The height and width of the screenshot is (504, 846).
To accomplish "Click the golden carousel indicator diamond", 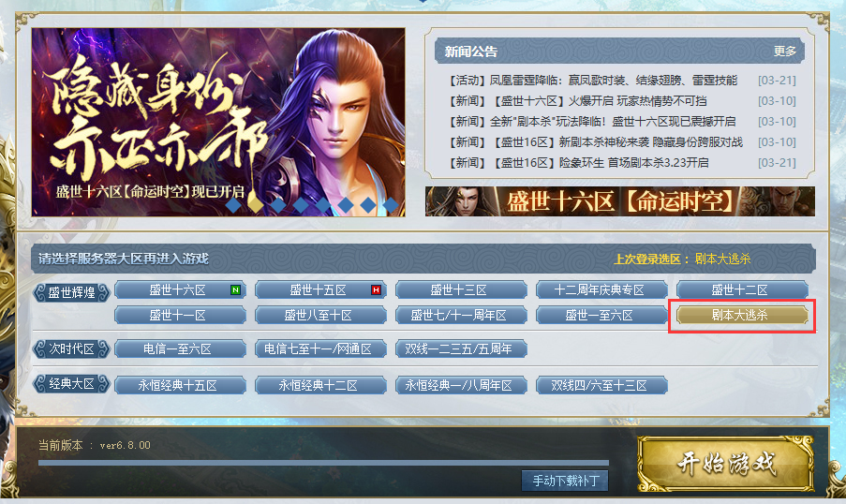I will point(256,204).
